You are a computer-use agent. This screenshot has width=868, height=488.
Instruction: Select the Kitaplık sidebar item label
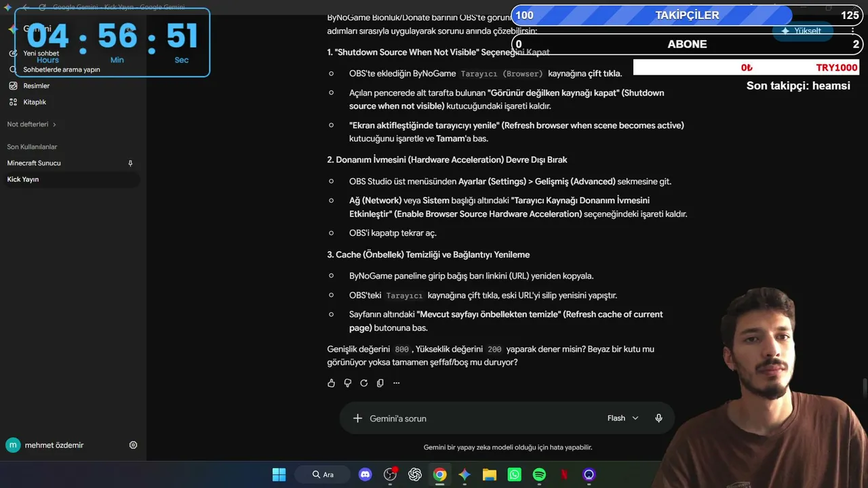[x=35, y=102]
